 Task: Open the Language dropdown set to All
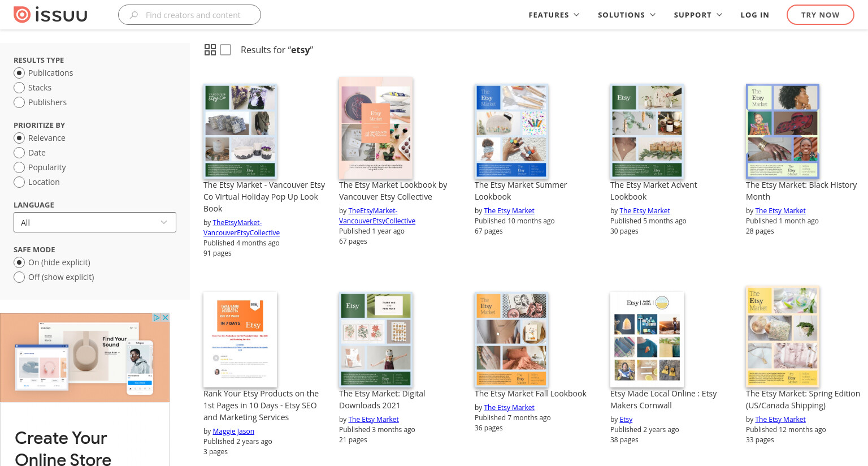[95, 222]
